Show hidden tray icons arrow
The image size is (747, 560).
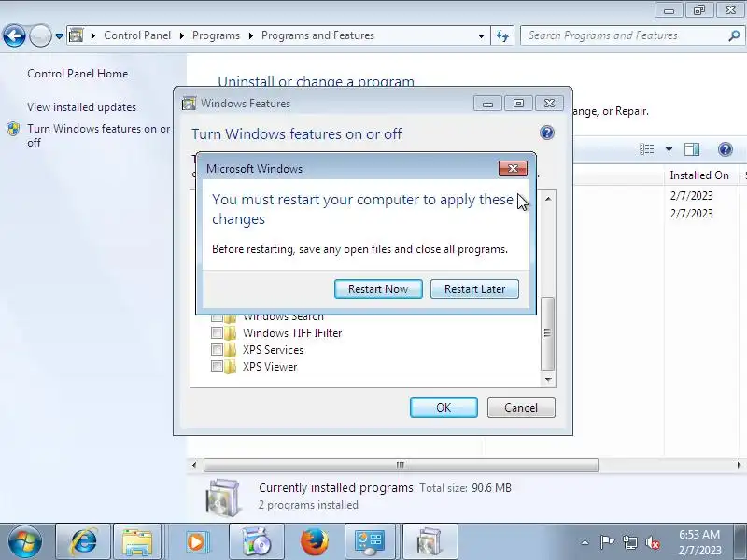click(585, 542)
